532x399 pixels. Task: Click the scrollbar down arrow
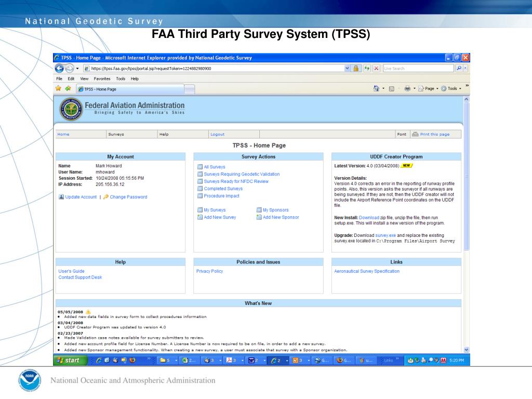point(466,350)
